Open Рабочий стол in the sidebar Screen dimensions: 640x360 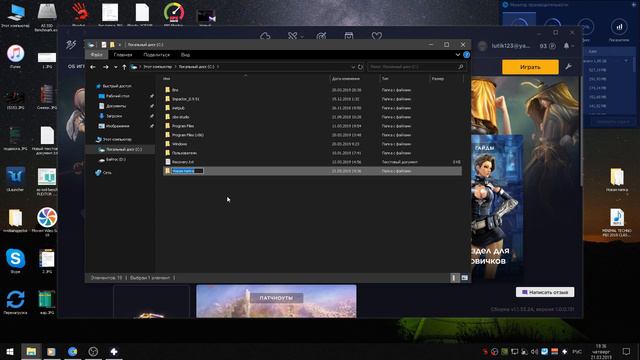(118, 96)
